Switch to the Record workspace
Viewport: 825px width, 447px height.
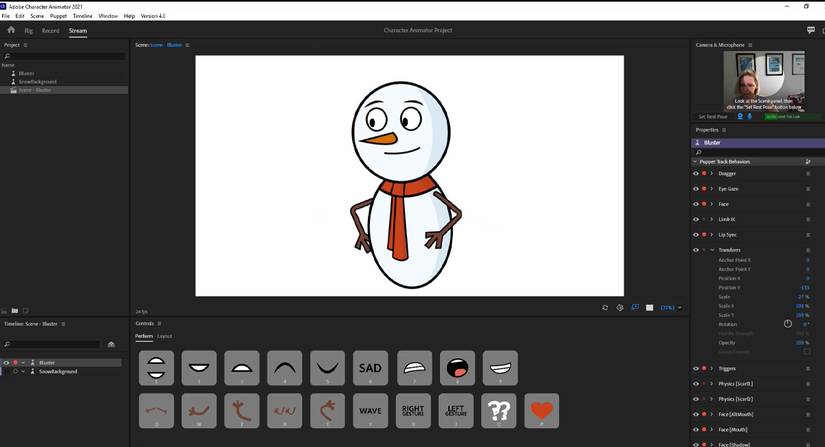pos(51,31)
